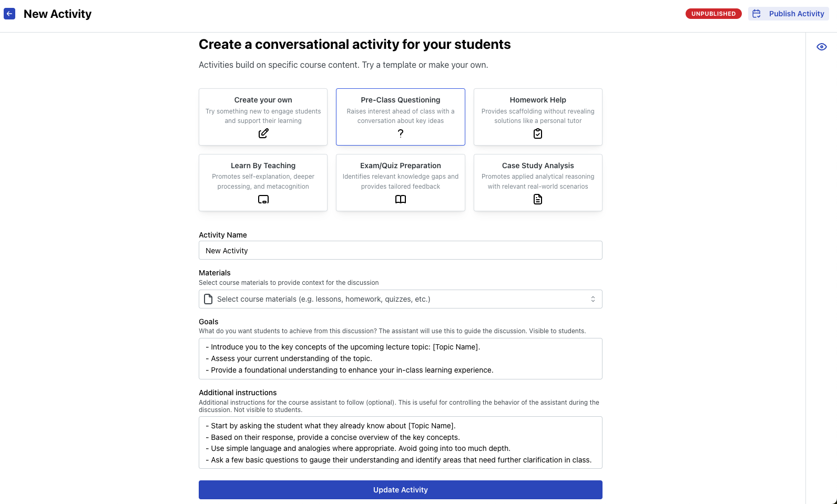Image resolution: width=837 pixels, height=504 pixels.
Task: Click the up-down chevron in the Materials selector
Action: tap(593, 299)
